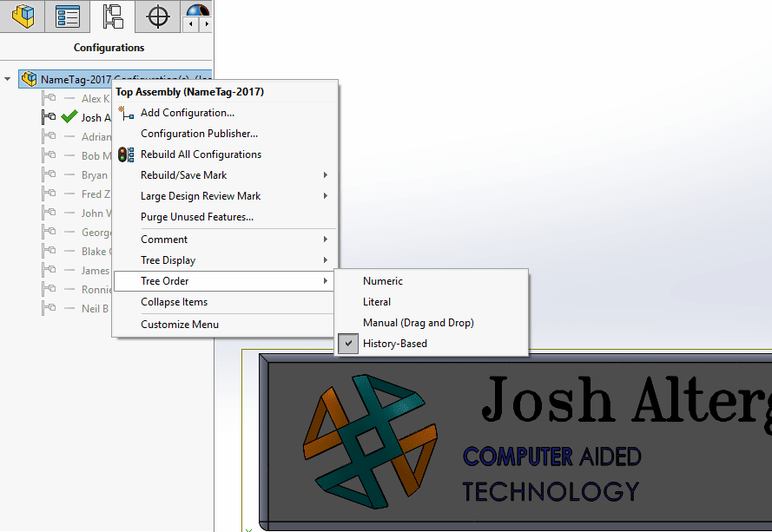The image size is (772, 532).
Task: Click the assembly icon on NameTag-2017 node
Action: tap(30, 79)
